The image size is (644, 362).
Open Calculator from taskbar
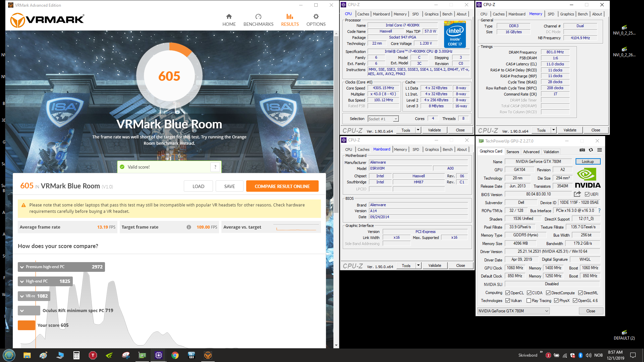76,355
